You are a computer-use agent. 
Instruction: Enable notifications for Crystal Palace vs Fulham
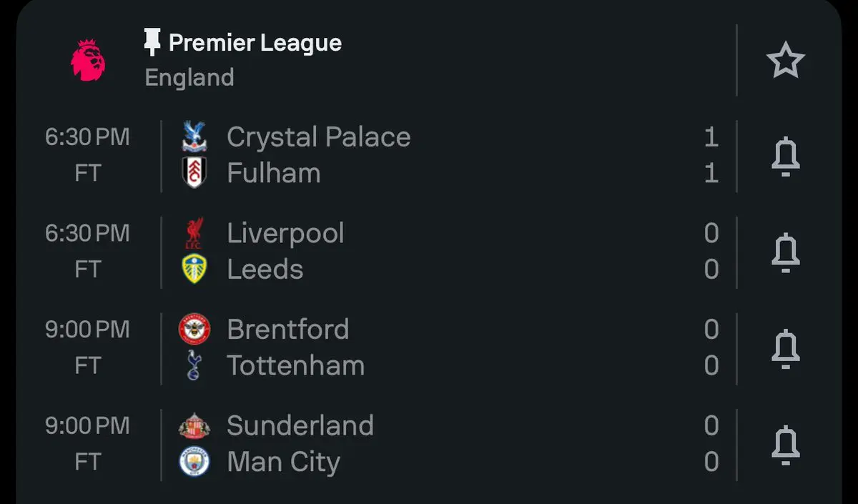[x=785, y=156]
